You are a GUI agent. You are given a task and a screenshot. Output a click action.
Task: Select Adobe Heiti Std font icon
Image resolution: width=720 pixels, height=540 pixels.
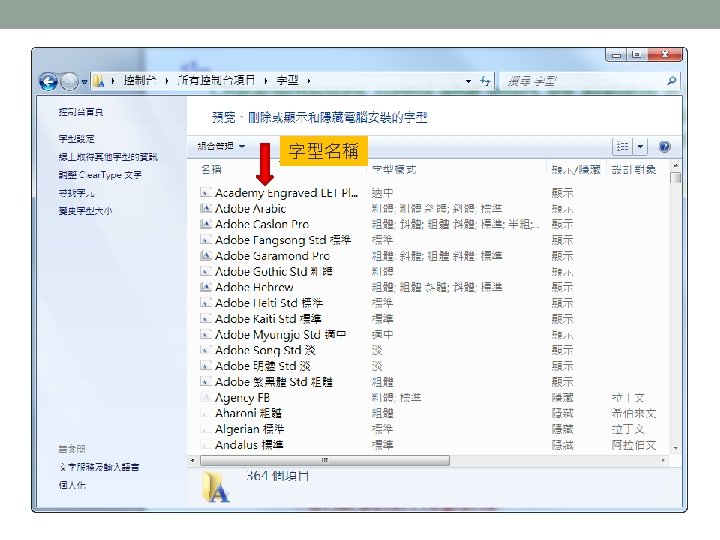click(x=206, y=303)
